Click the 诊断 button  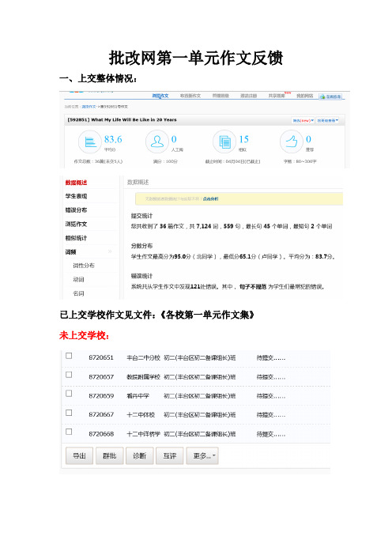click(139, 456)
